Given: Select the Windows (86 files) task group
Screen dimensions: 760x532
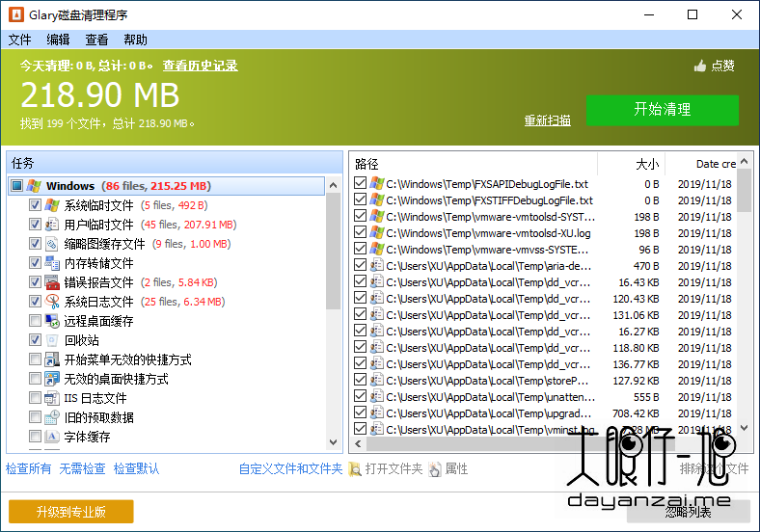Looking at the screenshot, I should pos(166,186).
